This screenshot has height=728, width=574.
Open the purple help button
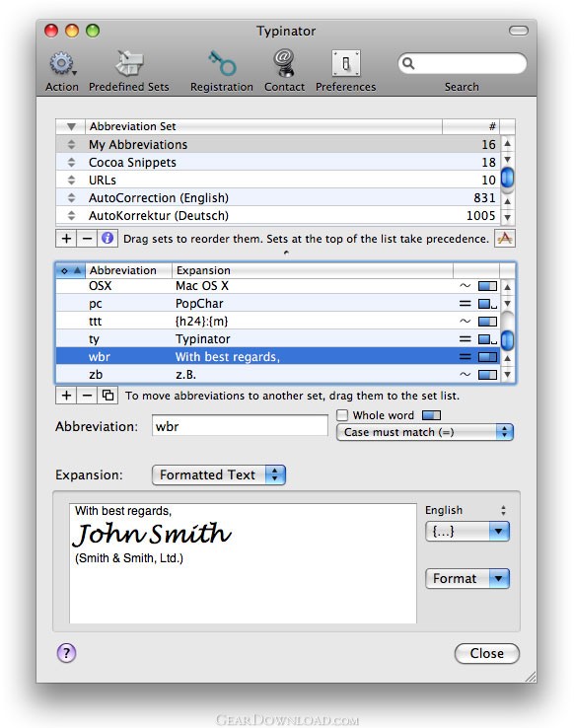tap(66, 653)
